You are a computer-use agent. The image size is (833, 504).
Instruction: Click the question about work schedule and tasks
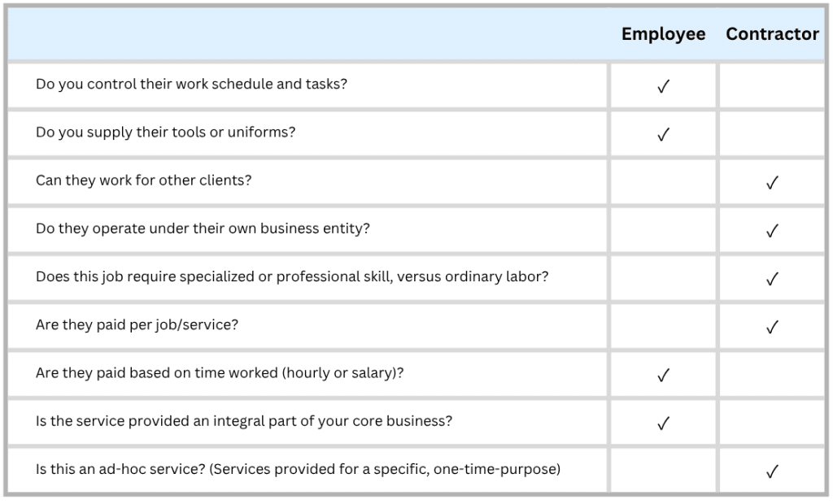click(x=191, y=85)
